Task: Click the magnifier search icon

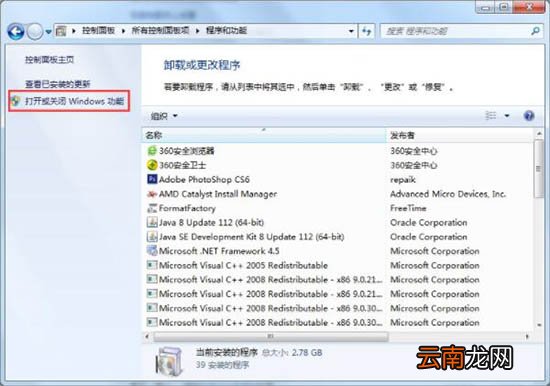Action: tap(535, 31)
